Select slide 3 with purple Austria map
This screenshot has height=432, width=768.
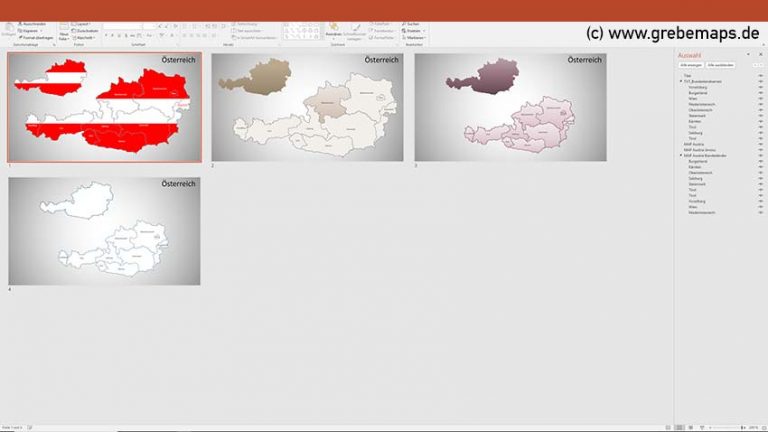[x=510, y=107]
